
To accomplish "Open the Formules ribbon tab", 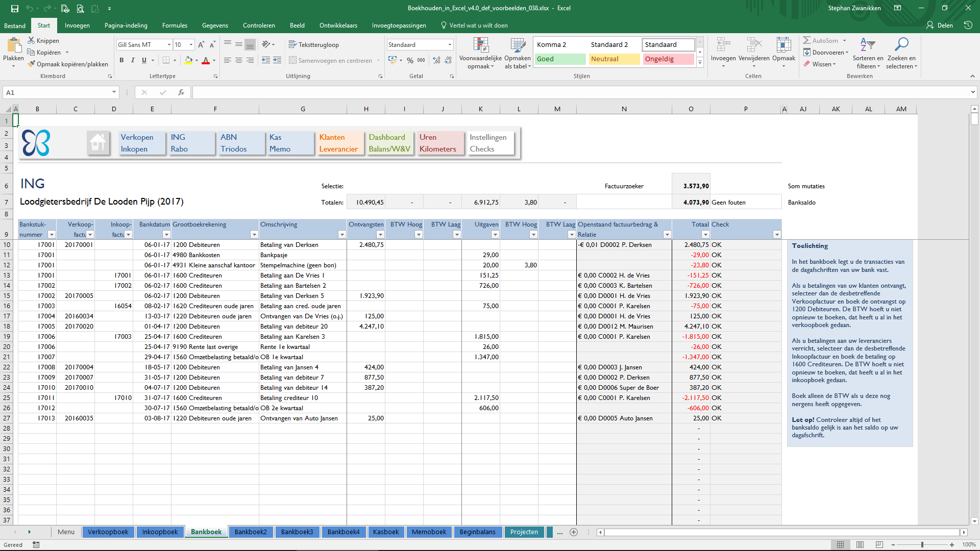I will pyautogui.click(x=175, y=26).
